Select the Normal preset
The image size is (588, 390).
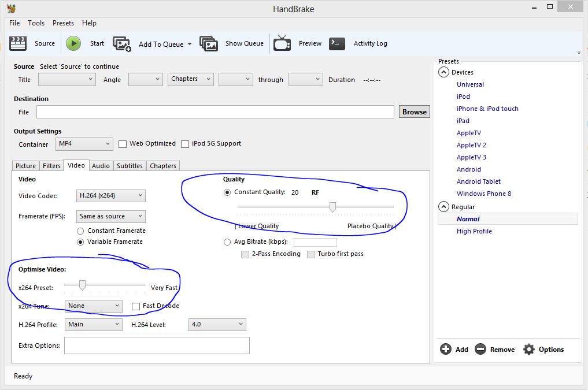tap(508, 219)
